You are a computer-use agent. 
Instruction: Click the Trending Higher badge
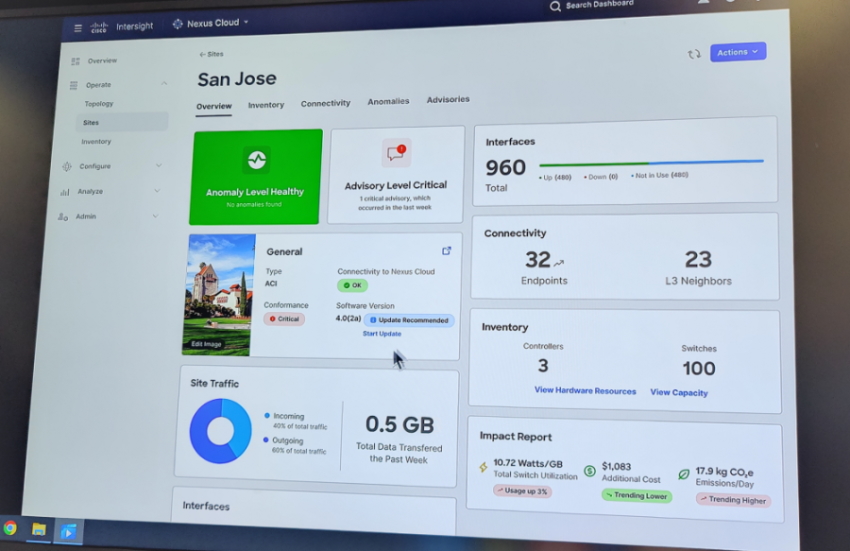pyautogui.click(x=733, y=499)
